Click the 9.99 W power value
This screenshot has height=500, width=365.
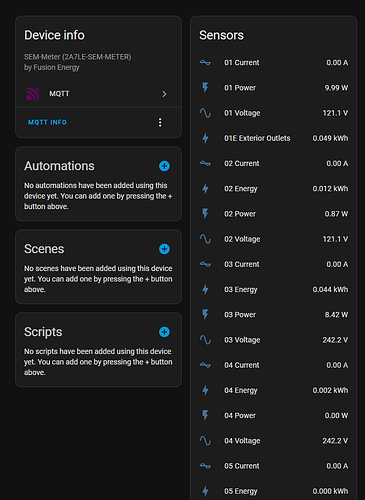click(336, 88)
